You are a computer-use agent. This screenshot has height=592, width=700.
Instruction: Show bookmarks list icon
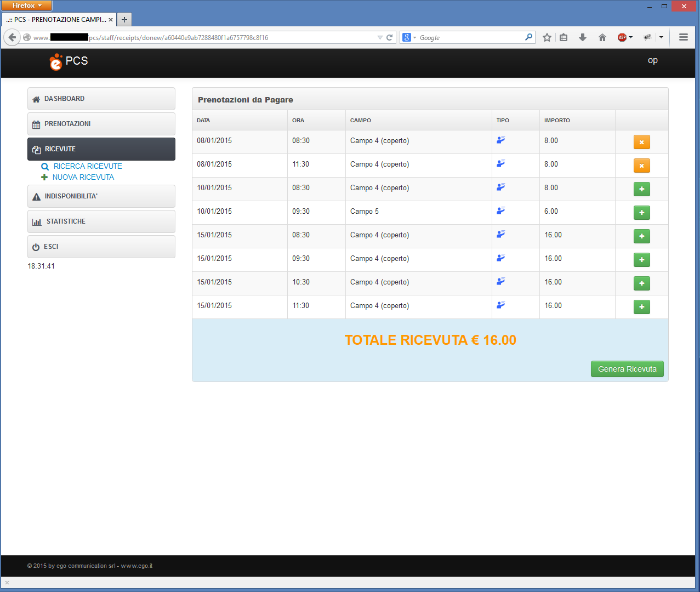click(x=564, y=37)
